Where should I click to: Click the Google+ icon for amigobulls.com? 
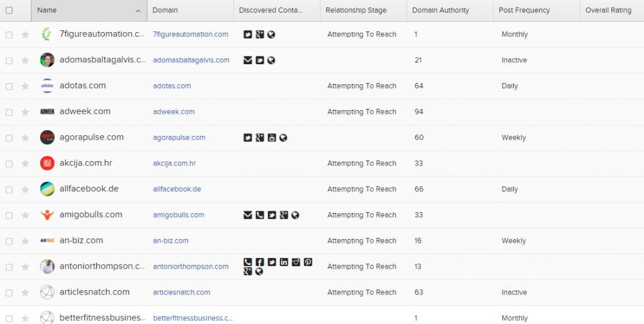pyautogui.click(x=284, y=215)
